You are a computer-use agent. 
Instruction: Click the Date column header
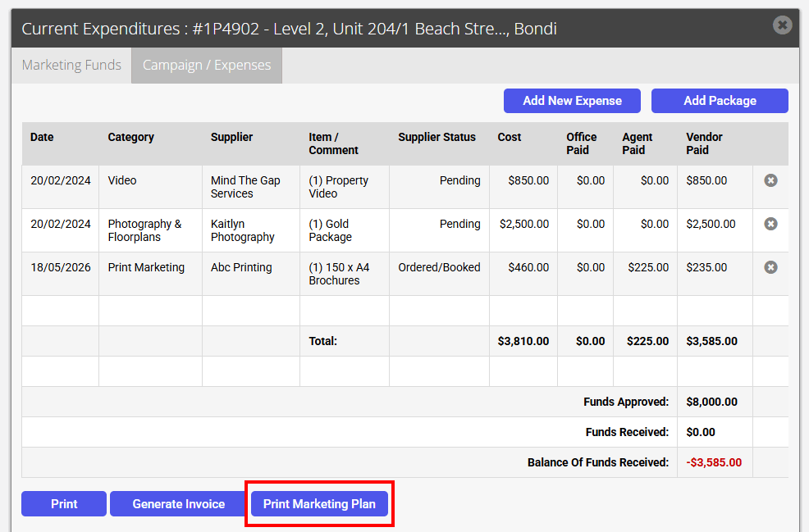pyautogui.click(x=42, y=137)
